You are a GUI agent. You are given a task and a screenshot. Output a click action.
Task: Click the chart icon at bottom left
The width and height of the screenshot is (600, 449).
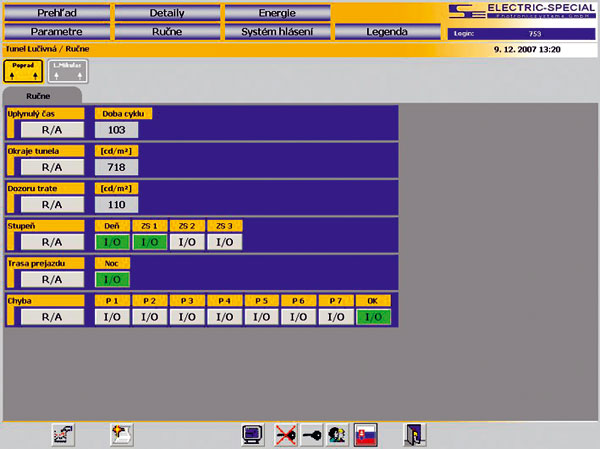coord(64,433)
